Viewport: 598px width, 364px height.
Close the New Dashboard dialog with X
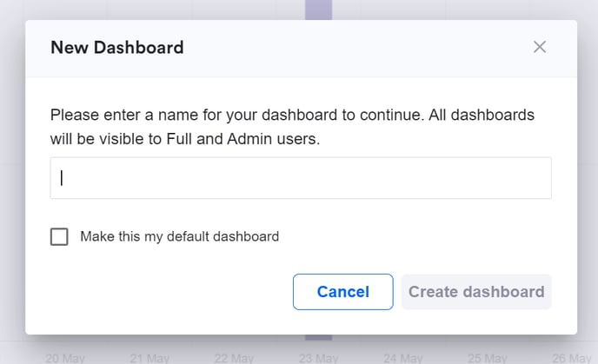click(x=540, y=47)
